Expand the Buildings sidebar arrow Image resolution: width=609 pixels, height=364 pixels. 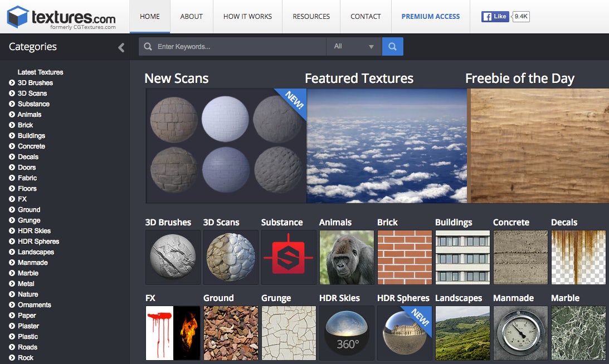click(x=12, y=135)
